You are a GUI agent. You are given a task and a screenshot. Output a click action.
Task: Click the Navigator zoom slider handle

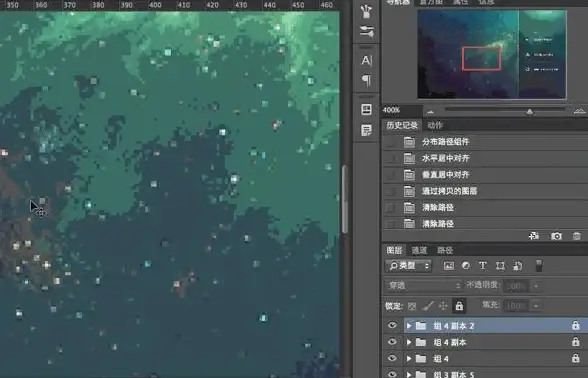[529, 112]
